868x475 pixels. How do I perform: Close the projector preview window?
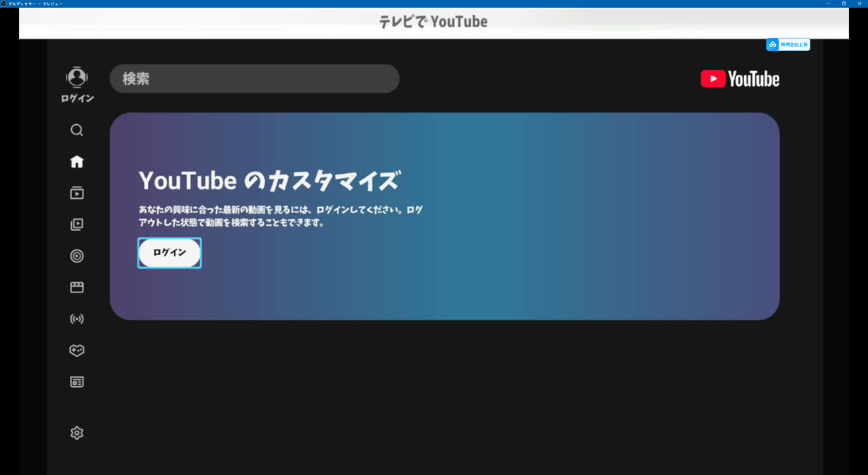coord(860,3)
